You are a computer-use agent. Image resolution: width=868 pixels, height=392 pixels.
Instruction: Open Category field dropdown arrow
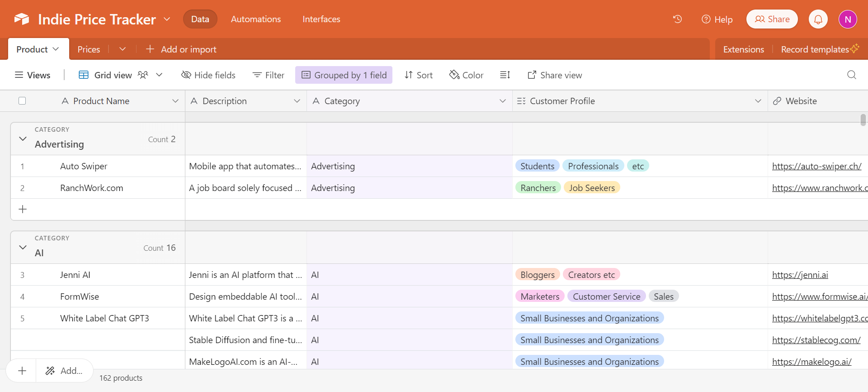click(x=503, y=101)
